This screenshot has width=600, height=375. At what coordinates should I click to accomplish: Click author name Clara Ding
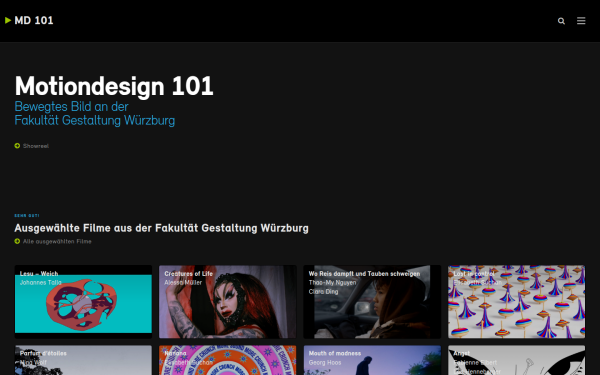coord(323,292)
